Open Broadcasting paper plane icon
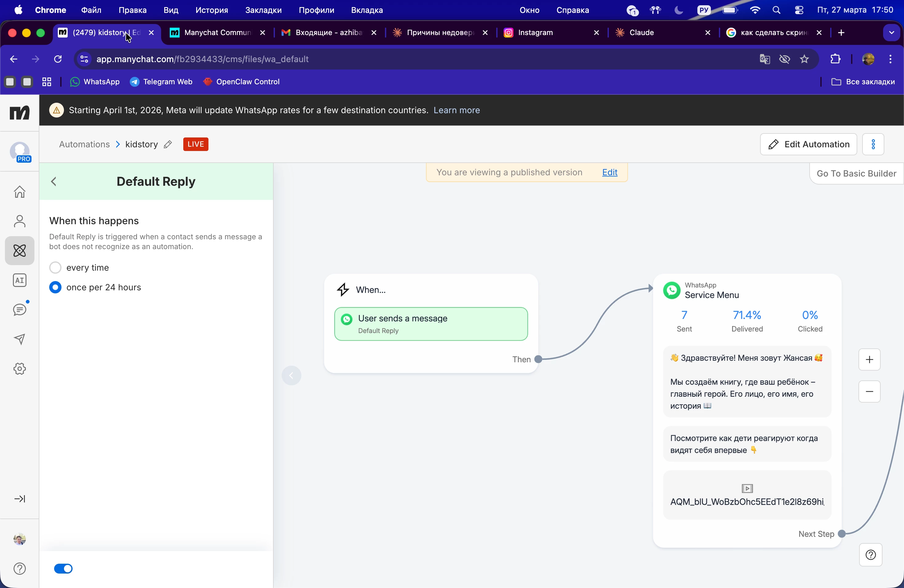Screen dimensions: 904x588 click(19, 339)
